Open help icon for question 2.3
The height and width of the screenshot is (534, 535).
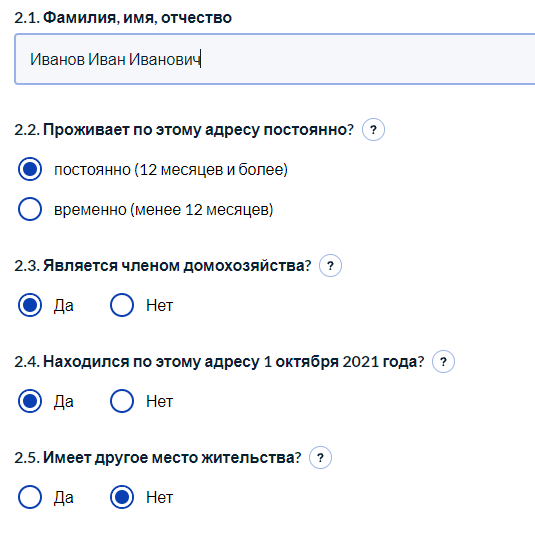(330, 265)
